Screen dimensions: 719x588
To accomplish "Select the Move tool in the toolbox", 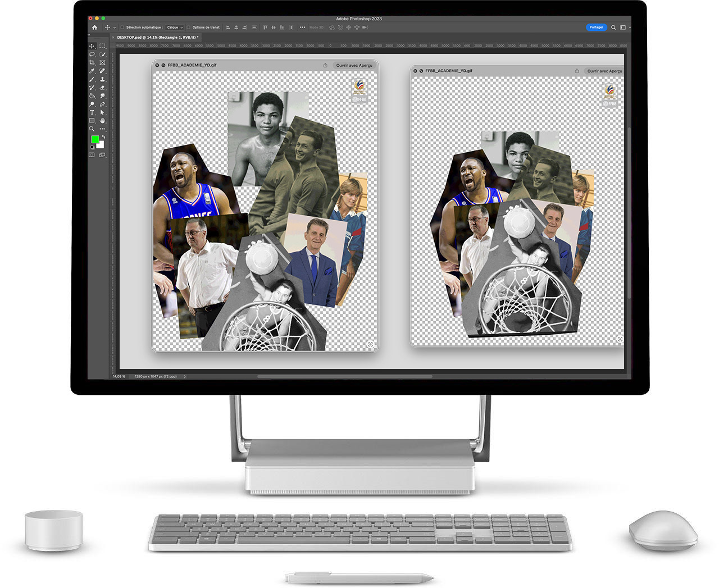I will click(x=92, y=46).
